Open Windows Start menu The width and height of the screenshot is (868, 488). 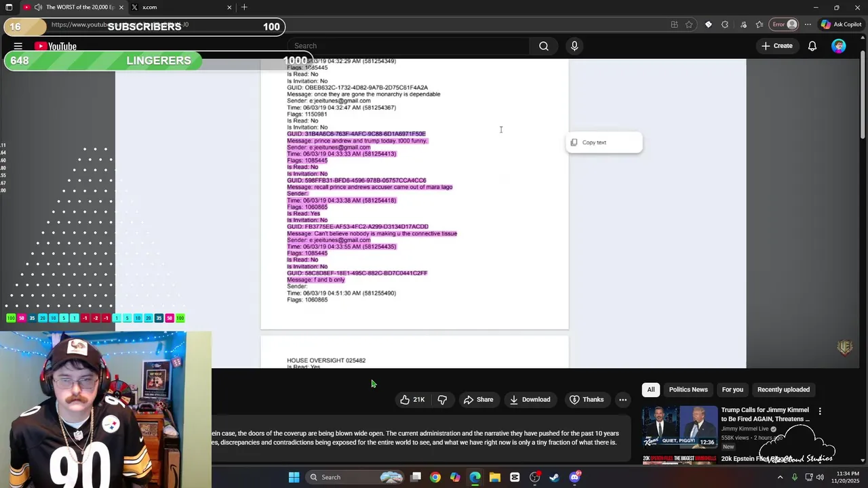(294, 477)
